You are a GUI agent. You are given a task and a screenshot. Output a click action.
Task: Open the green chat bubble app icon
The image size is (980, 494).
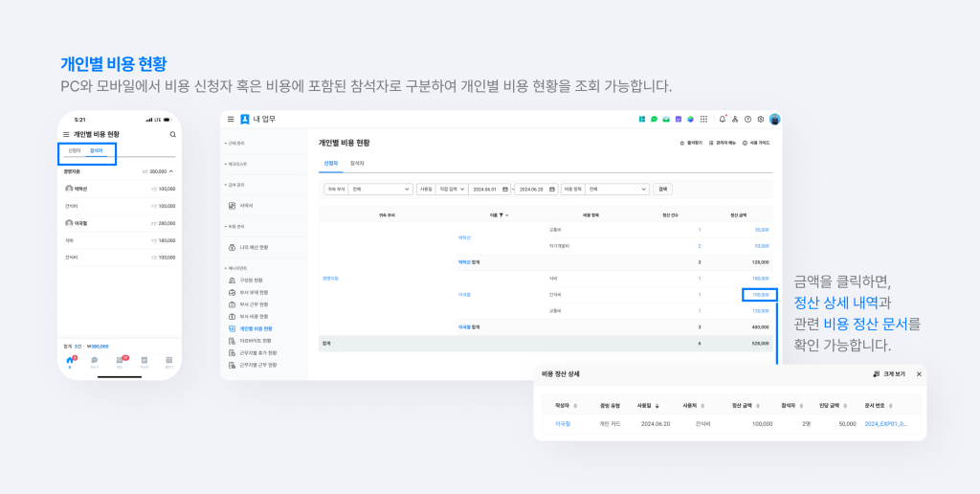click(x=654, y=119)
